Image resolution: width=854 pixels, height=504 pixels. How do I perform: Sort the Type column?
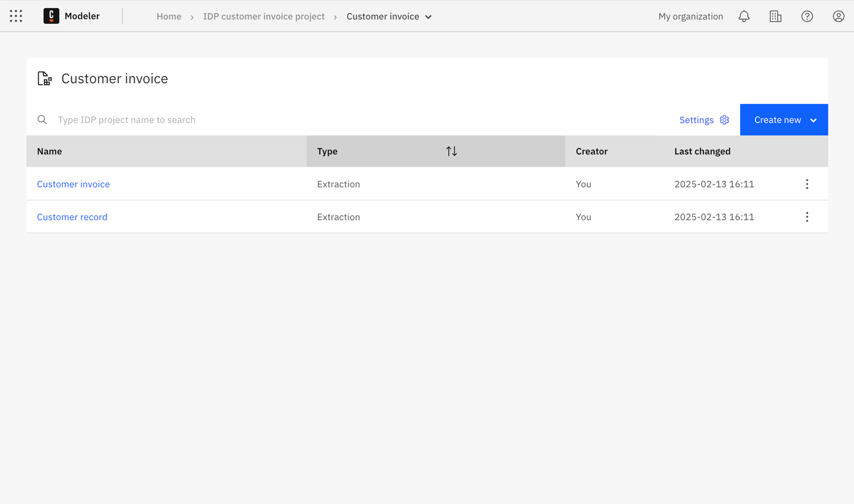[451, 151]
